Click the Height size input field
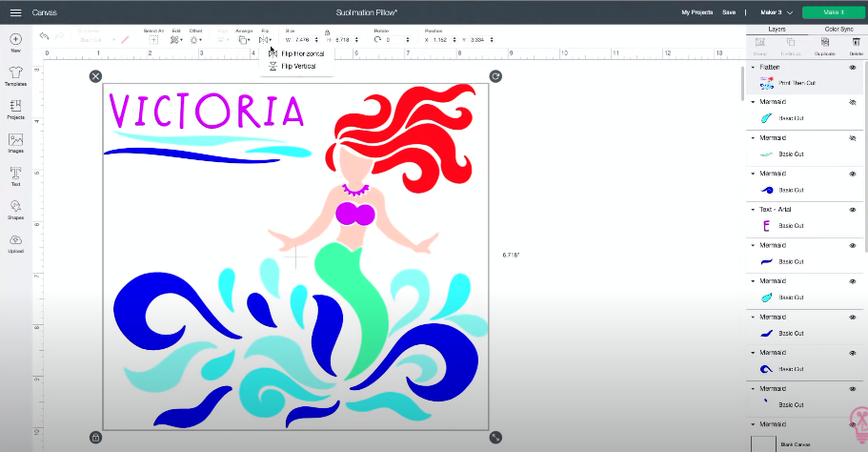 pos(343,40)
